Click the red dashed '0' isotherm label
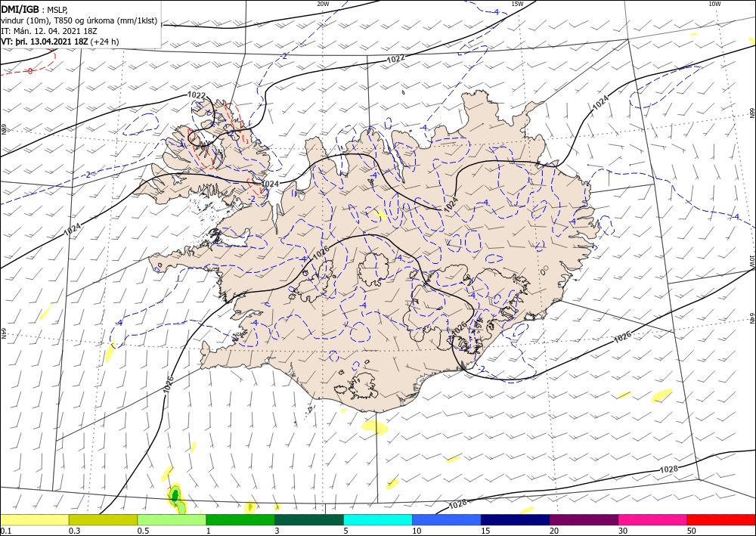 coord(30,71)
